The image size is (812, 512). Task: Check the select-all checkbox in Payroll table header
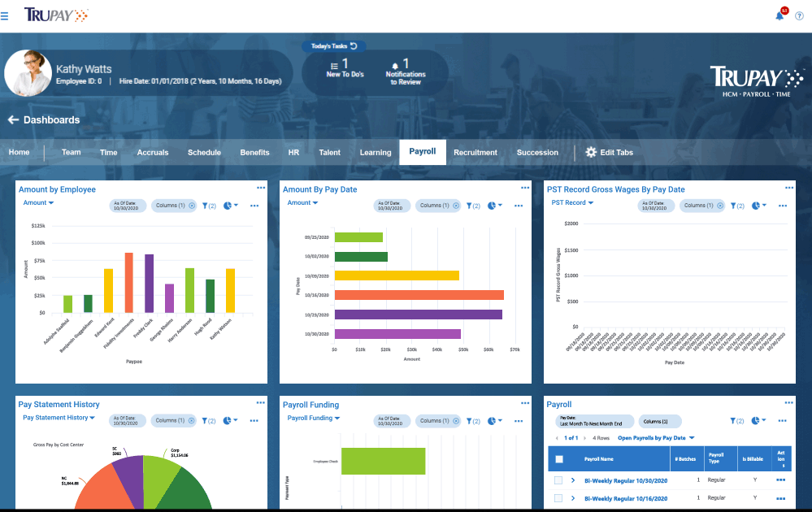558,458
